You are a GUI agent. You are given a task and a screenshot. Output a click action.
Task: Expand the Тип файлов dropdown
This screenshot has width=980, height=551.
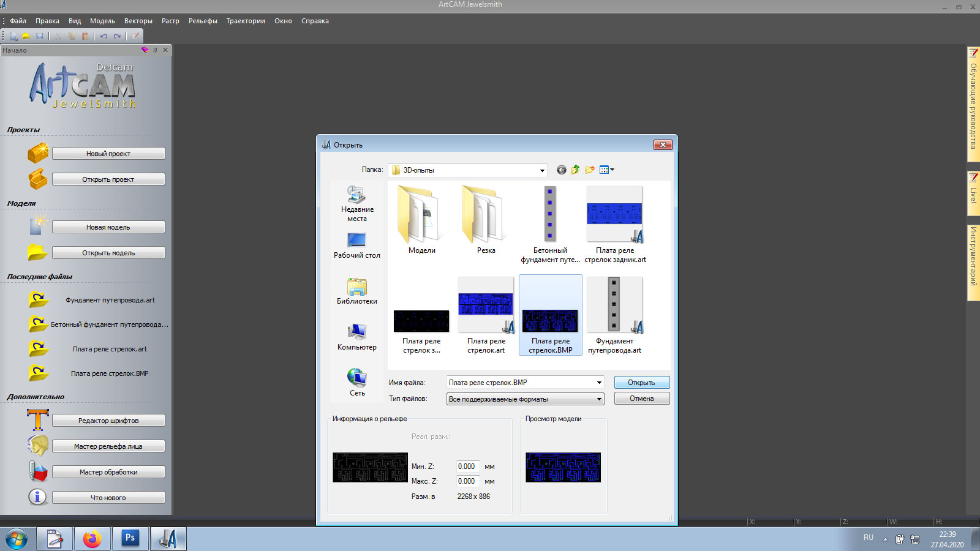tap(599, 399)
